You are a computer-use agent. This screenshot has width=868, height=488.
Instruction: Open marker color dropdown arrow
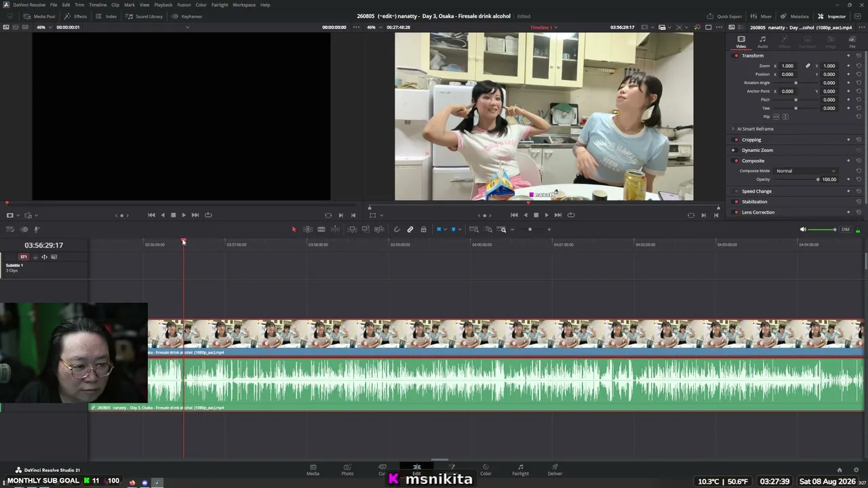(x=459, y=230)
